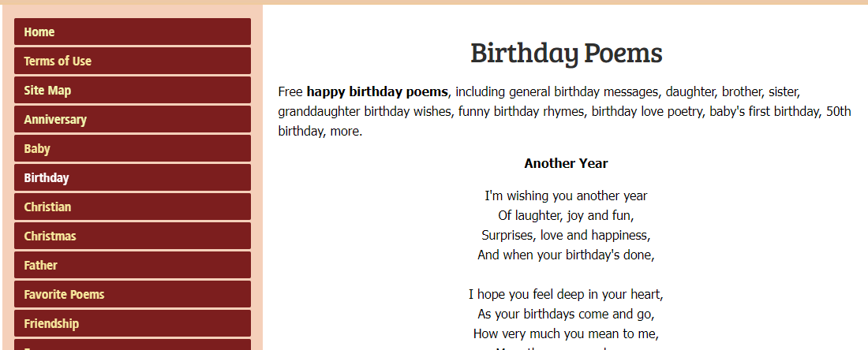Navigate to the Baby poems section
Viewport: 868px width, 350px height.
coord(37,149)
